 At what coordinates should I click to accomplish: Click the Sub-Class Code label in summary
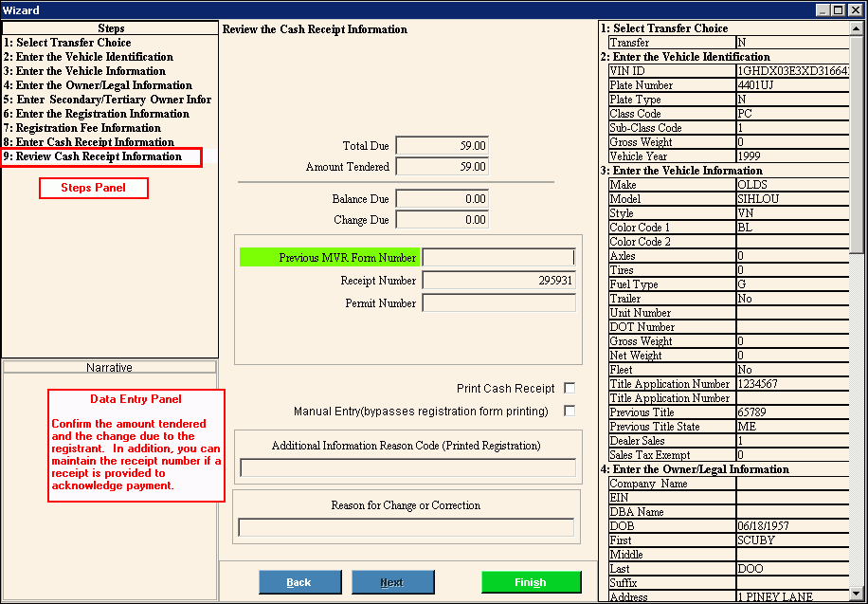pyautogui.click(x=672, y=128)
